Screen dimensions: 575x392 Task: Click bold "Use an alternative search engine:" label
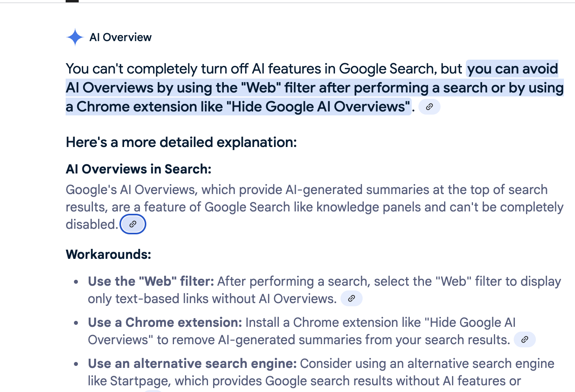pyautogui.click(x=192, y=364)
